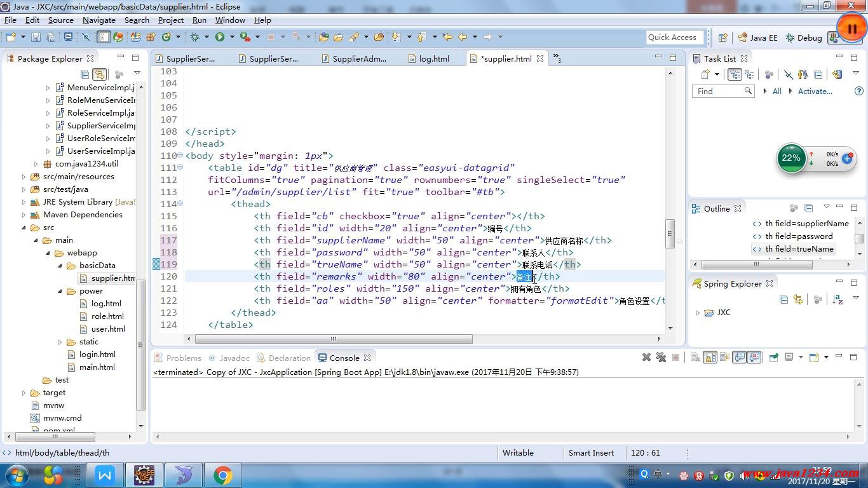
Task: Click Synchronize Changed icon in Task List
Action: pyautogui.click(x=837, y=74)
